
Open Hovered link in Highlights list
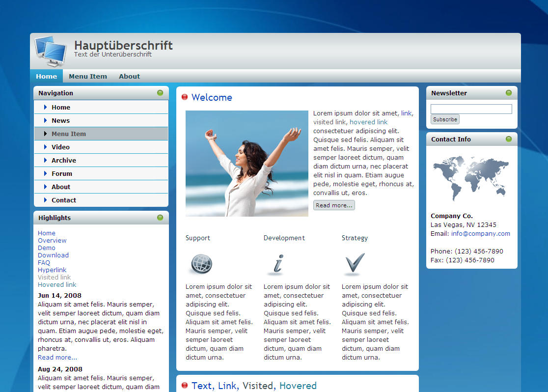coord(57,284)
